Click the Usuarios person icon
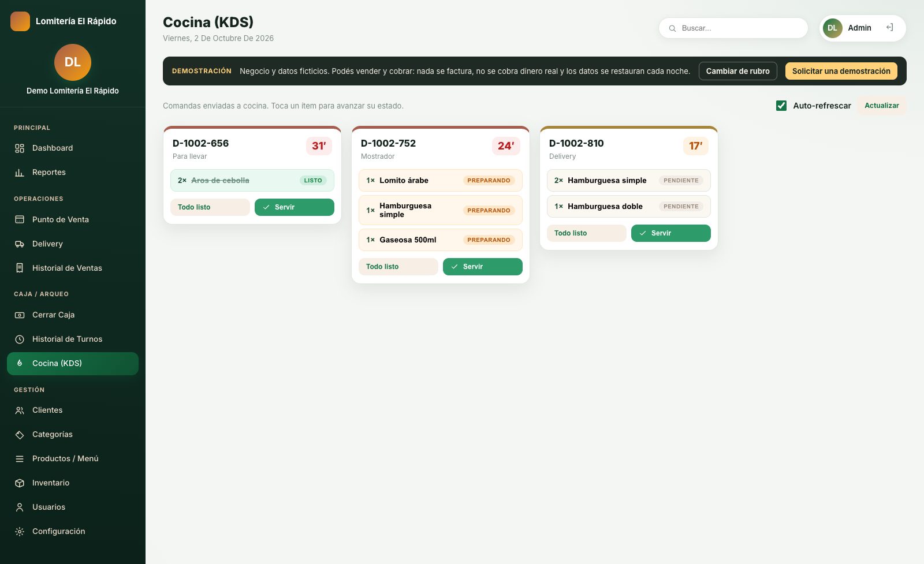Screen dimensions: 924x564 click(20, 507)
